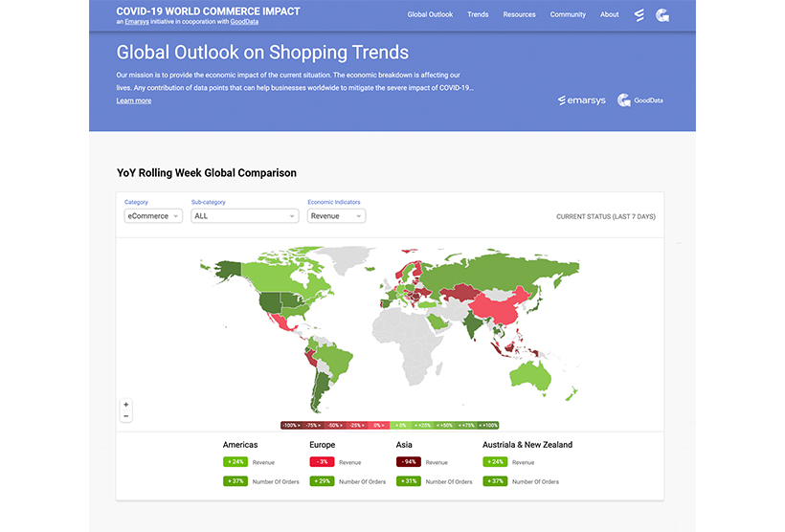785x532 pixels.
Task: Follow the Learn more link
Action: tap(134, 100)
